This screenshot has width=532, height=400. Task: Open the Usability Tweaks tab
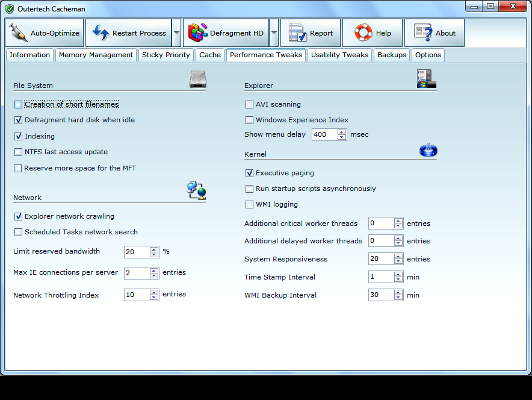coord(339,55)
